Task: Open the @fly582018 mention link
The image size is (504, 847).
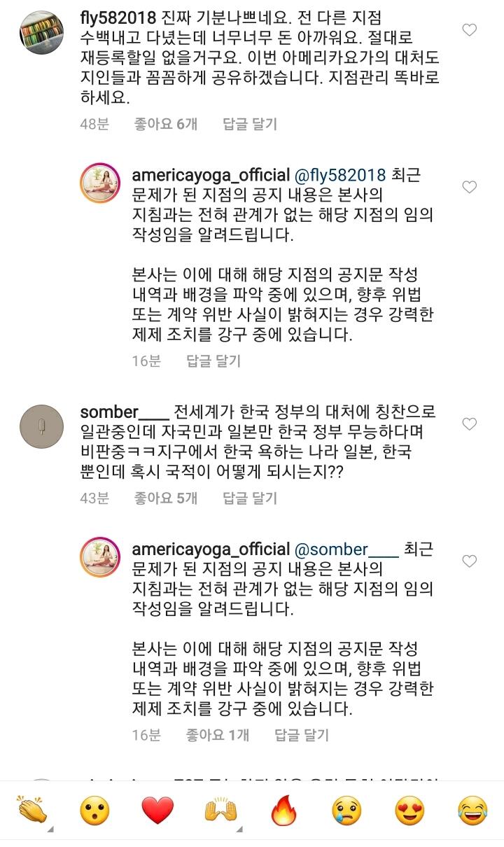Action: (x=342, y=174)
